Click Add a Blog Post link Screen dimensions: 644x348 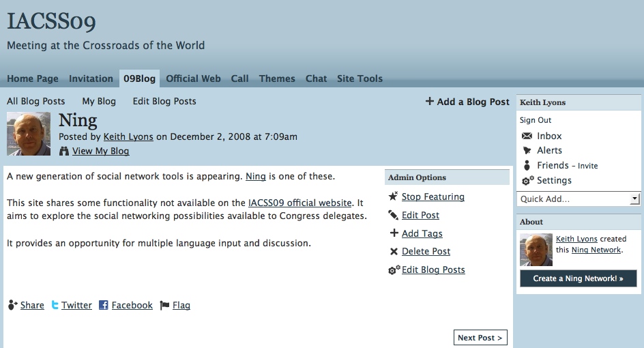(x=467, y=102)
